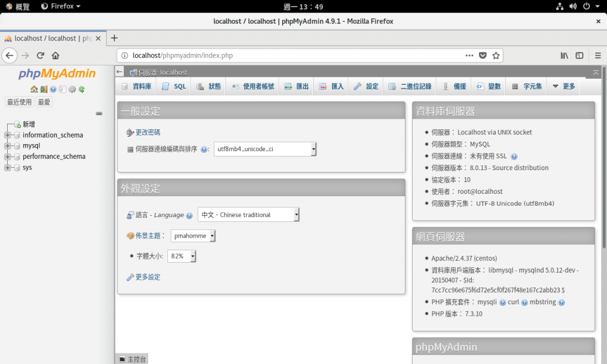The image size is (607, 364).
Task: Open the 匯出 tab
Action: tap(296, 87)
